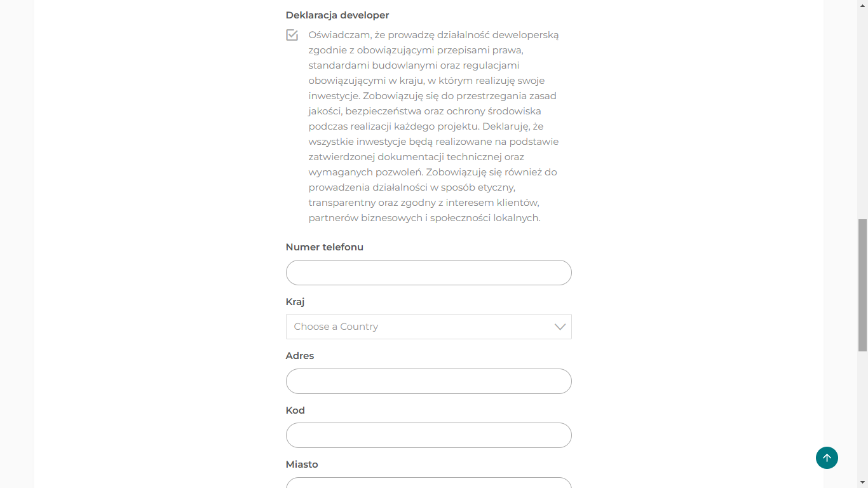
Task: Click into the Adres text field
Action: tap(429, 381)
